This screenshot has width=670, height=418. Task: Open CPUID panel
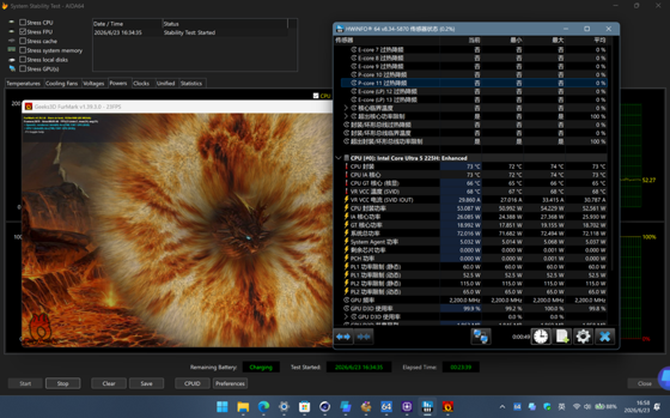click(192, 383)
